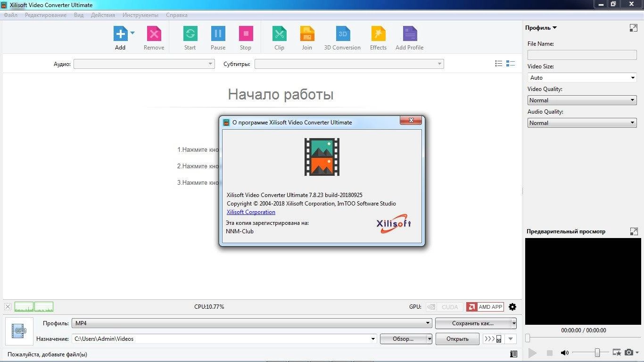Screen dimensions: 644x362
Task: Click the transfer to device icon
Action: coord(493,339)
